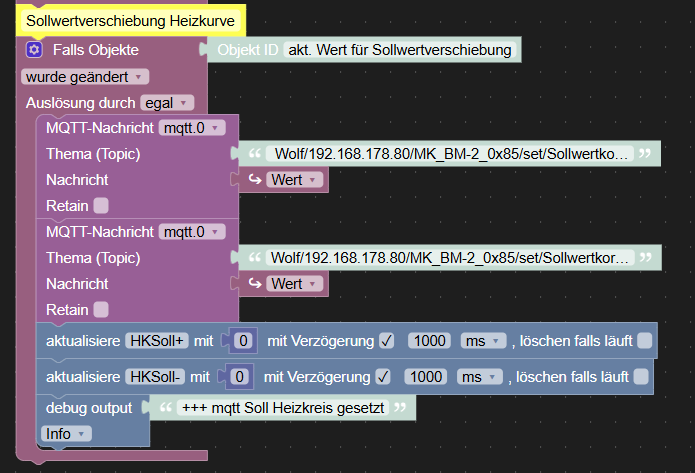Screen dimensions: 695x473
Task: Select the second 'MQTT-Nachricht' label
Action: (100, 232)
